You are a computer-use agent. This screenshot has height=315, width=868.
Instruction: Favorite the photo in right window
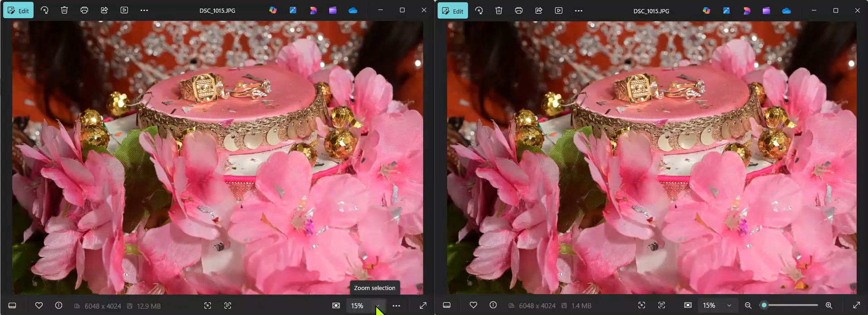pyautogui.click(x=473, y=305)
